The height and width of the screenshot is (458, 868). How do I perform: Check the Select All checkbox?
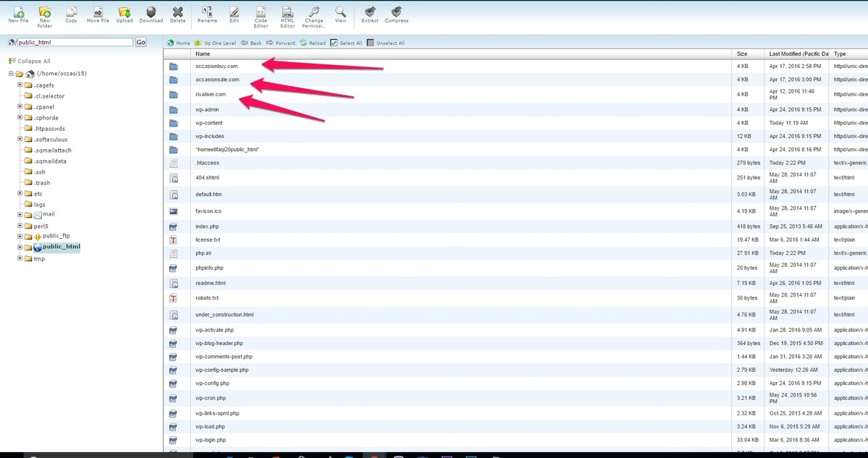pos(333,43)
